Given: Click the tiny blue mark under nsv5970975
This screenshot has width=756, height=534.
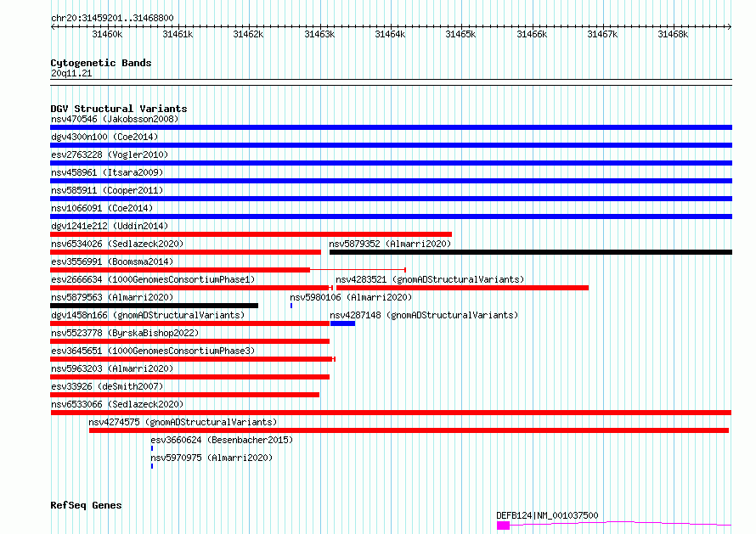Looking at the screenshot, I should coord(152,466).
